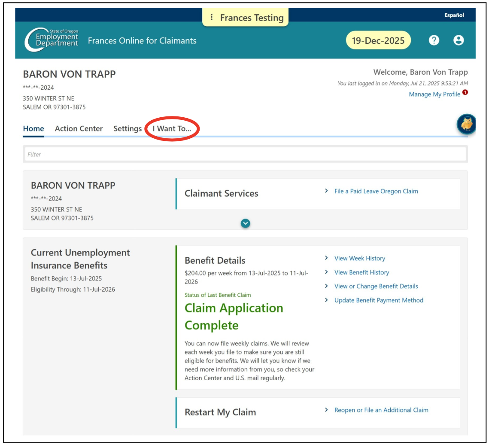Open the owl chat assistant icon
Viewport: 492px width, 448px height.
click(467, 124)
